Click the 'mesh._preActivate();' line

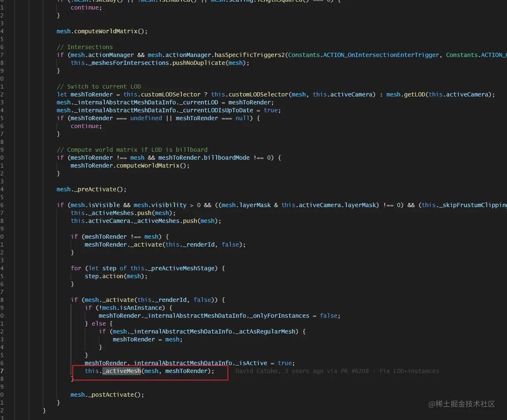click(x=92, y=189)
